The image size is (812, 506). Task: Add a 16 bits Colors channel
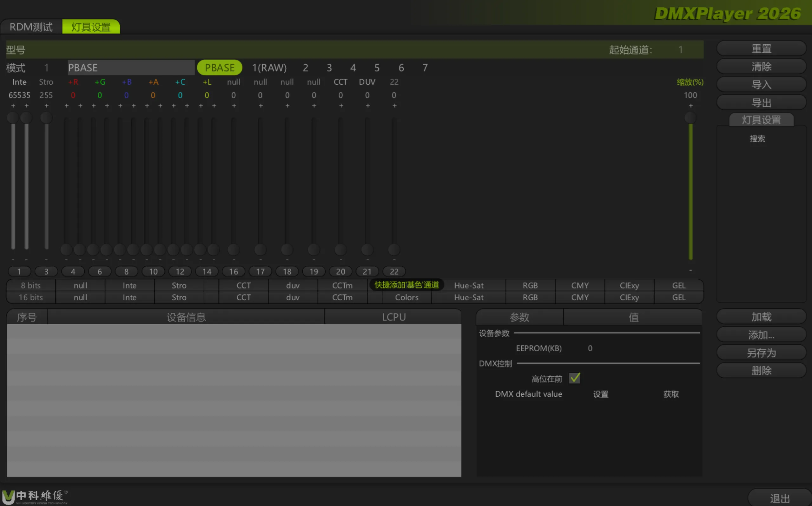point(406,297)
